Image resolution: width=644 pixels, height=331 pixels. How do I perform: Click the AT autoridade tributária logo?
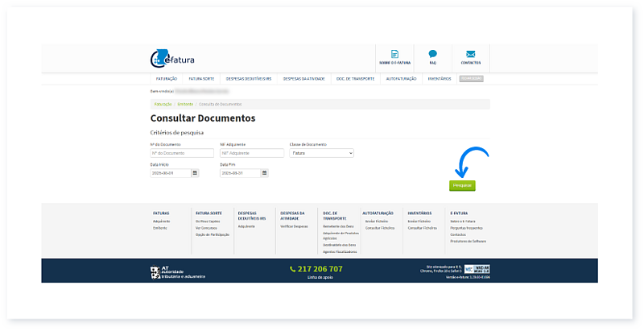click(177, 270)
